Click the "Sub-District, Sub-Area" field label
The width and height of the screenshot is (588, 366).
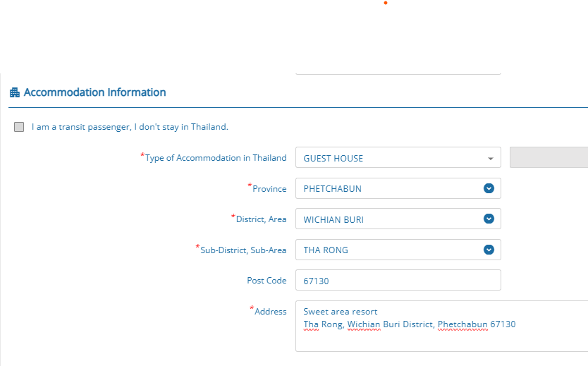point(243,250)
